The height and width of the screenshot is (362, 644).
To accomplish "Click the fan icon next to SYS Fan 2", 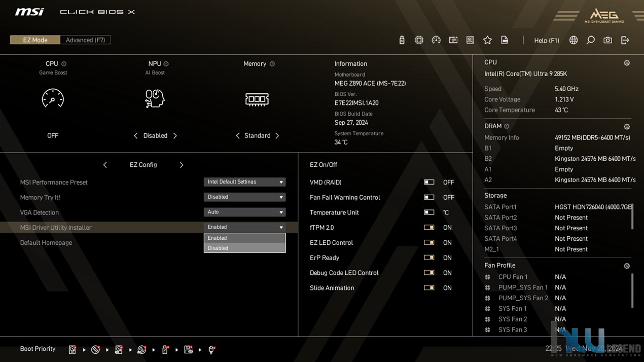I will click(x=487, y=319).
